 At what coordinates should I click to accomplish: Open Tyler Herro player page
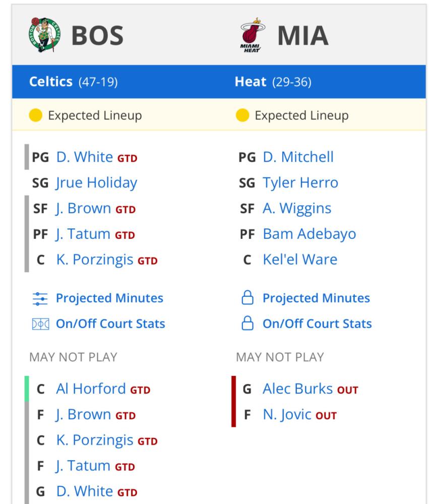tap(300, 182)
